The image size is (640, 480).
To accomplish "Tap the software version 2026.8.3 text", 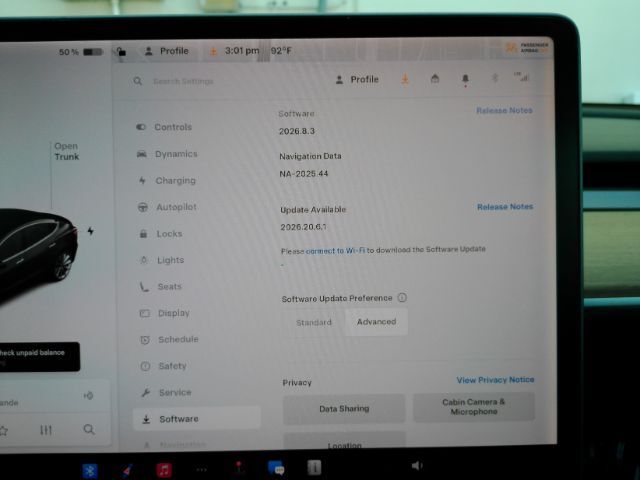I will [x=297, y=131].
